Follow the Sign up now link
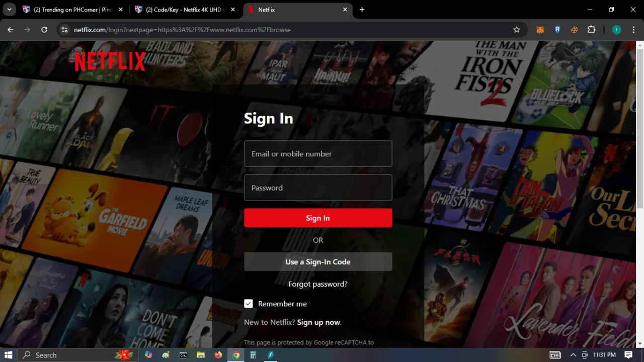The height and width of the screenshot is (362, 644). coord(319,322)
